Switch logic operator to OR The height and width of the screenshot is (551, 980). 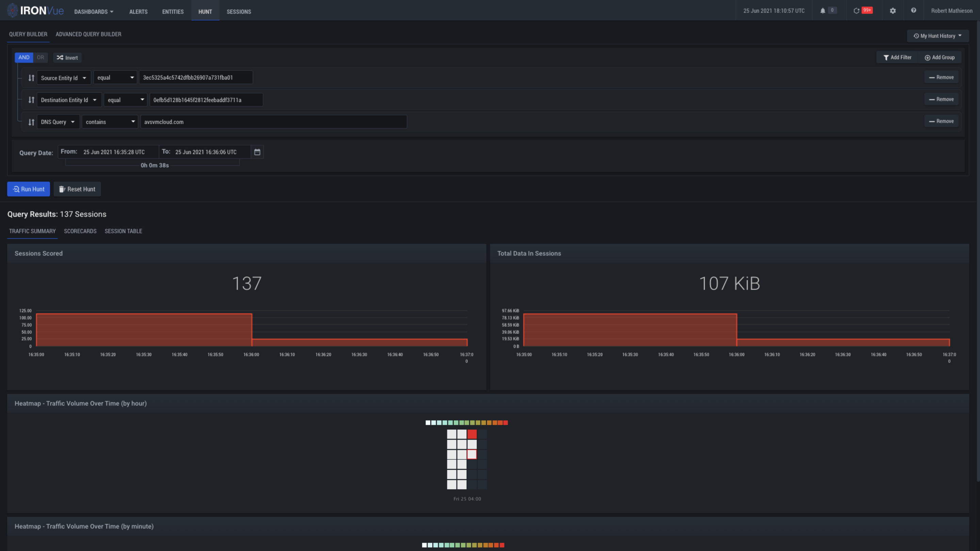coord(40,57)
